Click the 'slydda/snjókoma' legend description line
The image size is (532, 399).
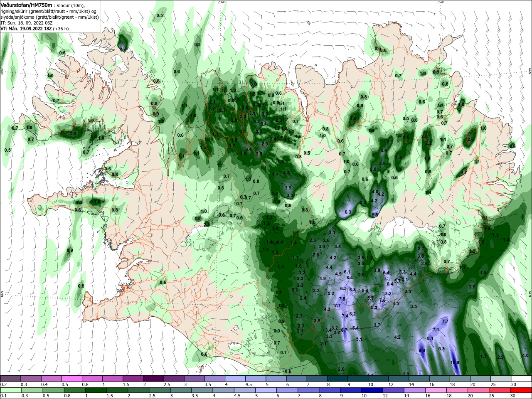pos(49,17)
